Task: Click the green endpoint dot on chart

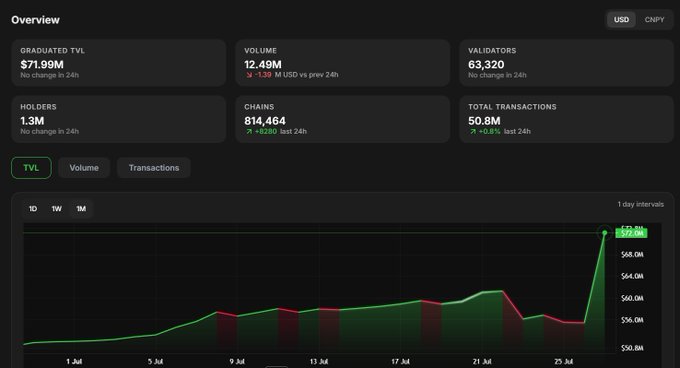Action: coord(605,233)
